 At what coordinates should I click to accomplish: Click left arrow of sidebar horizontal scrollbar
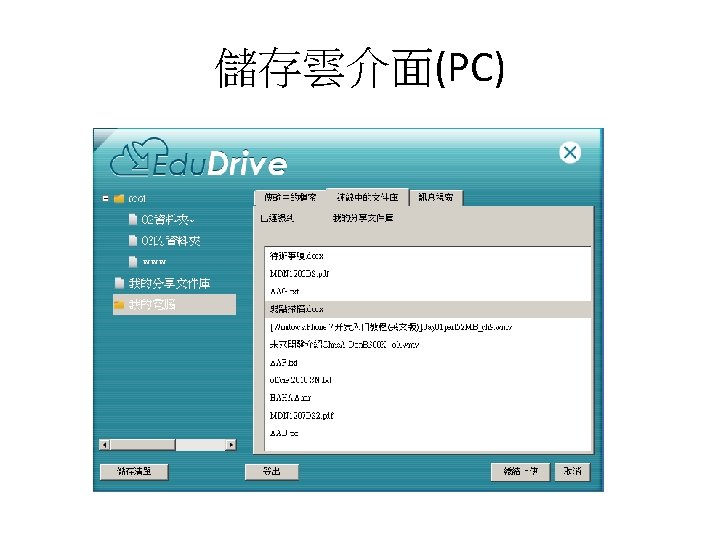105,444
